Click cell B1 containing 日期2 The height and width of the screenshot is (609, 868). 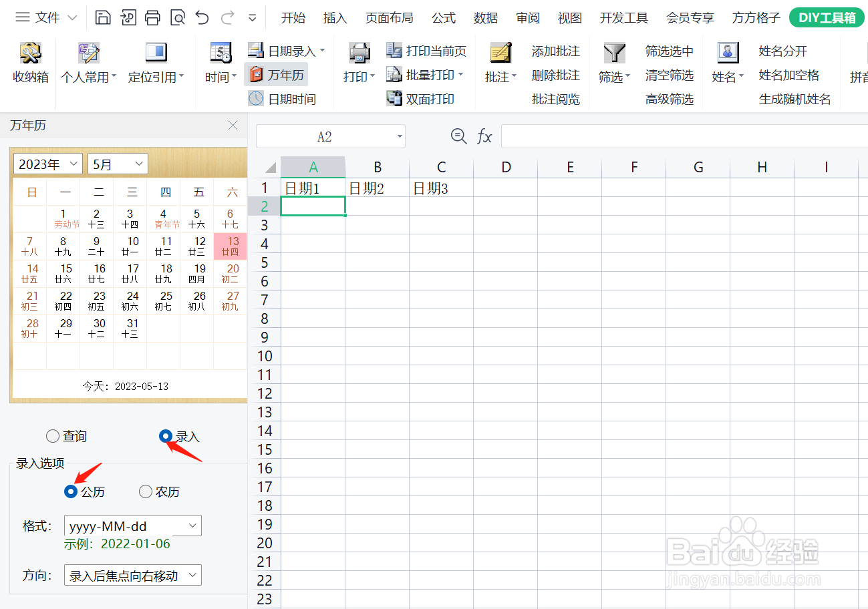pyautogui.click(x=377, y=188)
